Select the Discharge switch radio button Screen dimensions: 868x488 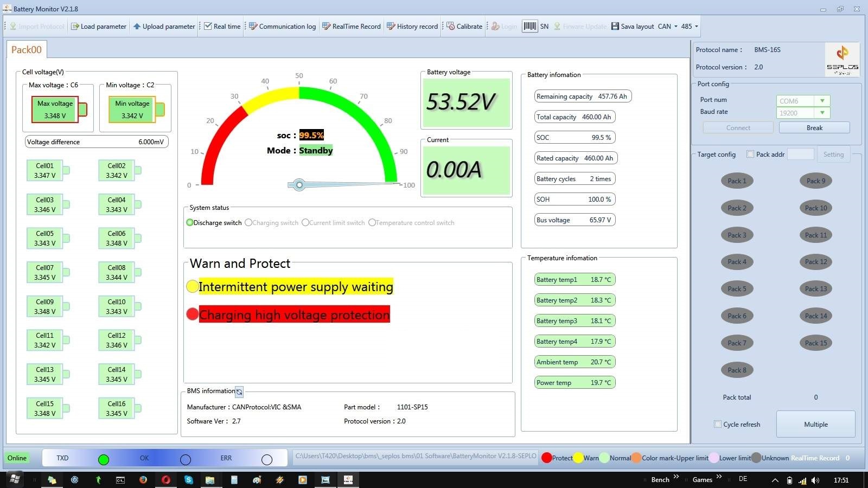point(190,223)
